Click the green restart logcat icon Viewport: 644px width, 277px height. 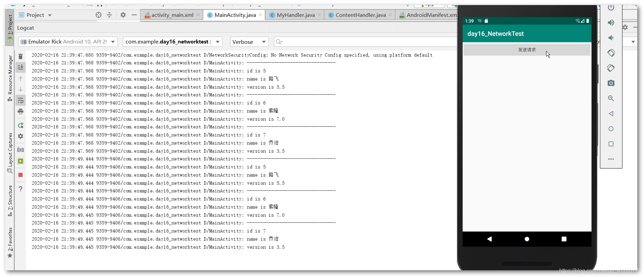click(x=21, y=125)
